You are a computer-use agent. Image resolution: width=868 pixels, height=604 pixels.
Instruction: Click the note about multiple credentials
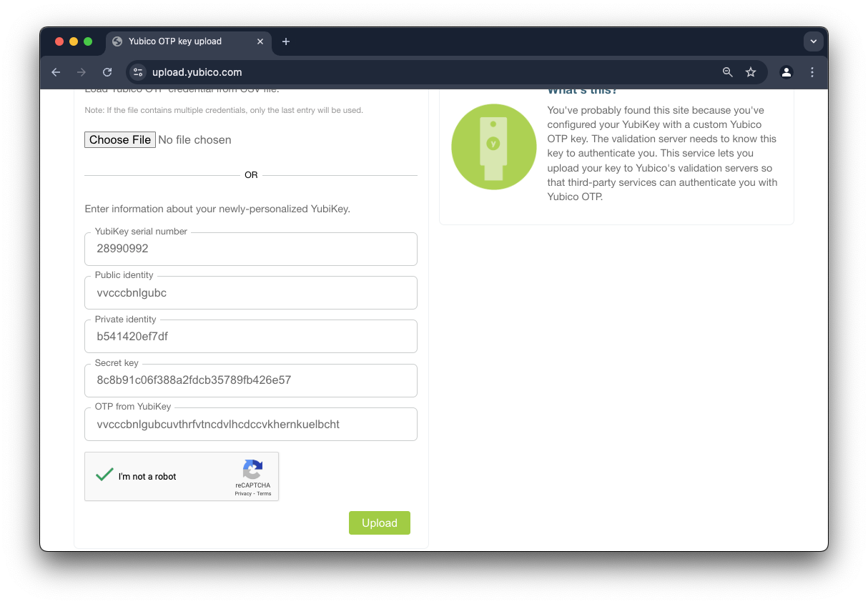(224, 110)
